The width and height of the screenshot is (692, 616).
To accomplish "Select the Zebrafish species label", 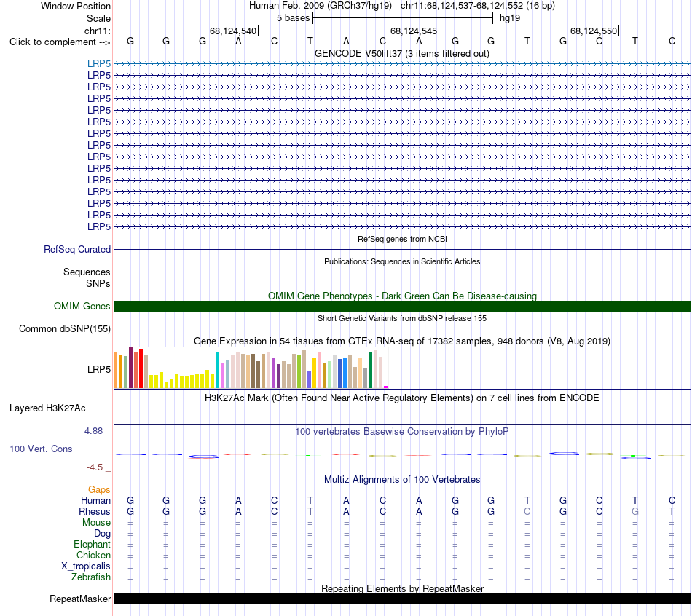I will click(x=91, y=577).
